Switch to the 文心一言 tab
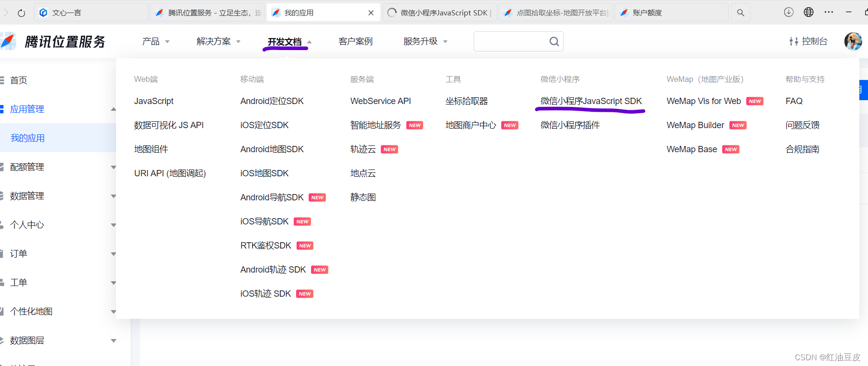 (x=91, y=13)
